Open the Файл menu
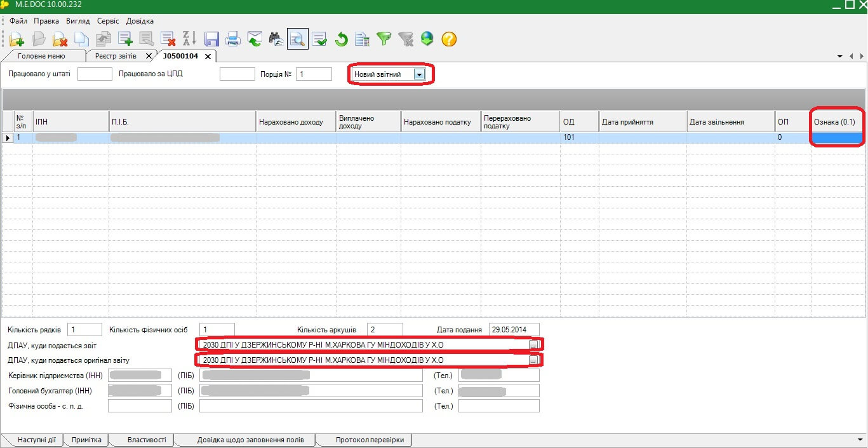Screen dimensions: 868x448 coord(18,21)
